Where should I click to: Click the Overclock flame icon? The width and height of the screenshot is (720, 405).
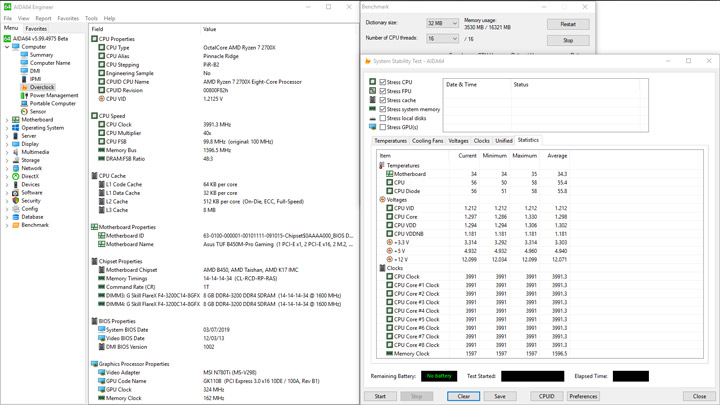click(x=24, y=87)
